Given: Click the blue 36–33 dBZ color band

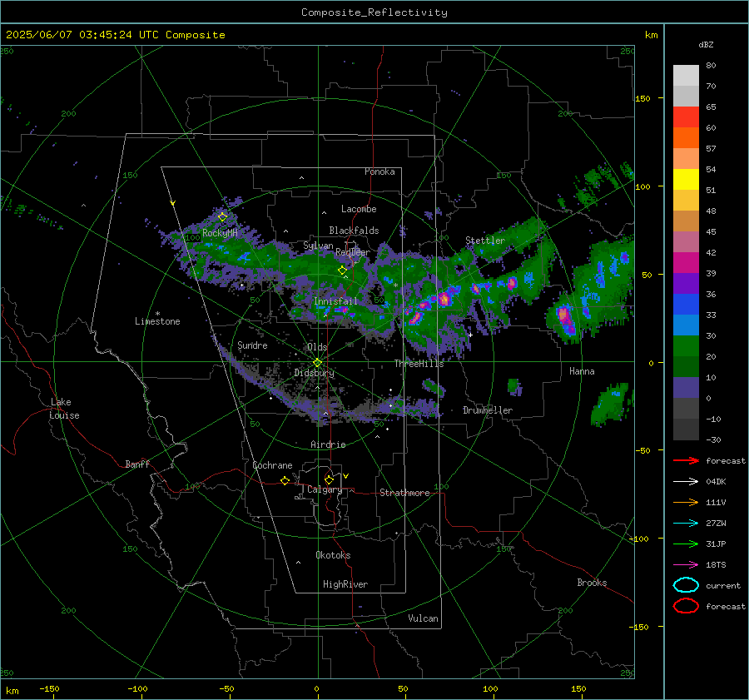Looking at the screenshot, I should click(686, 305).
